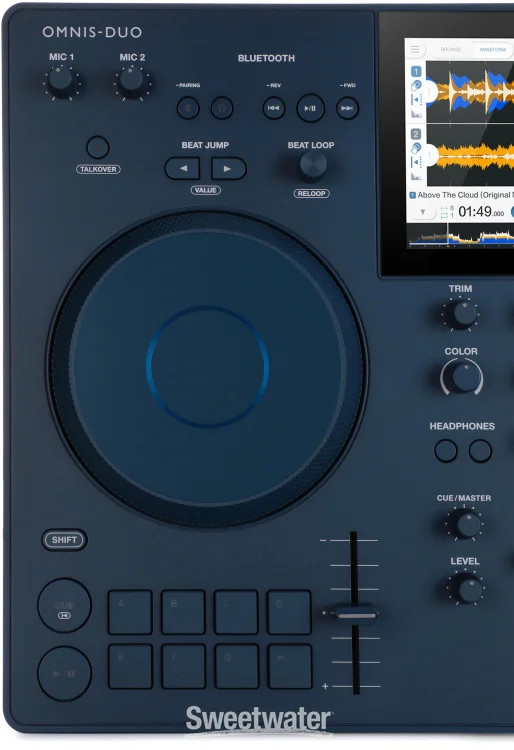Click the Beat Jump forward arrow
Image resolution: width=514 pixels, height=750 pixels.
(x=229, y=168)
